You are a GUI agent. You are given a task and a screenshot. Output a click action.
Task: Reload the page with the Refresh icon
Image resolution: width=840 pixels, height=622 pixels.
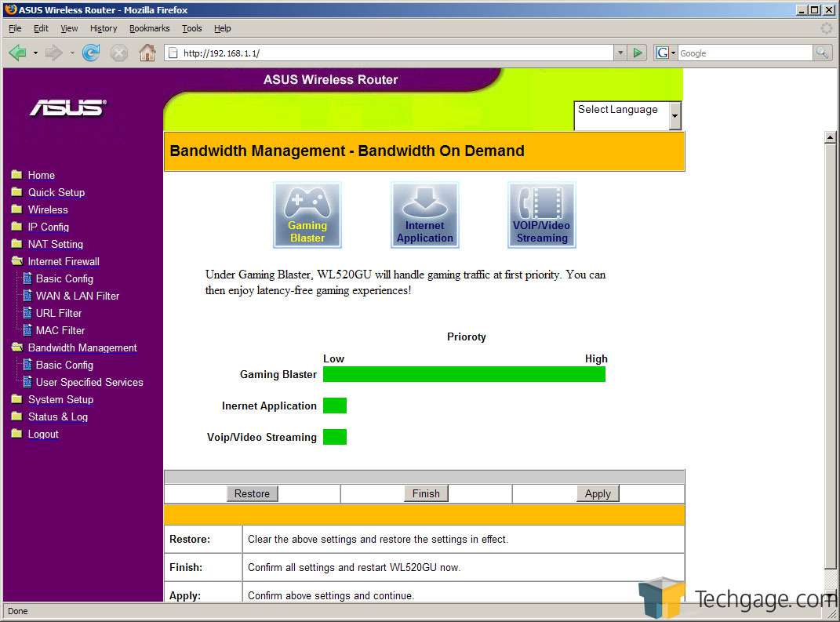(x=91, y=53)
